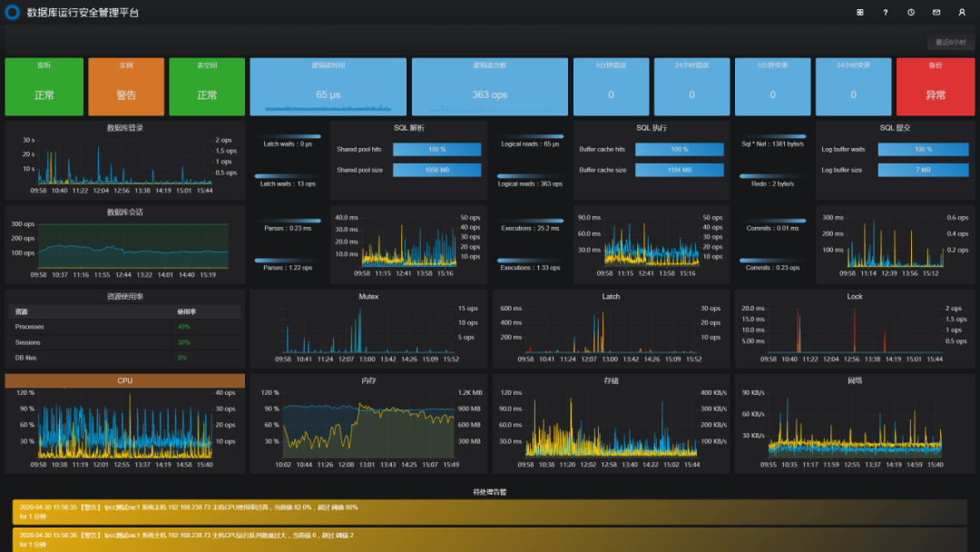Click the Log buffer waits 100 % bar
This screenshot has width=980, height=552.
(923, 150)
